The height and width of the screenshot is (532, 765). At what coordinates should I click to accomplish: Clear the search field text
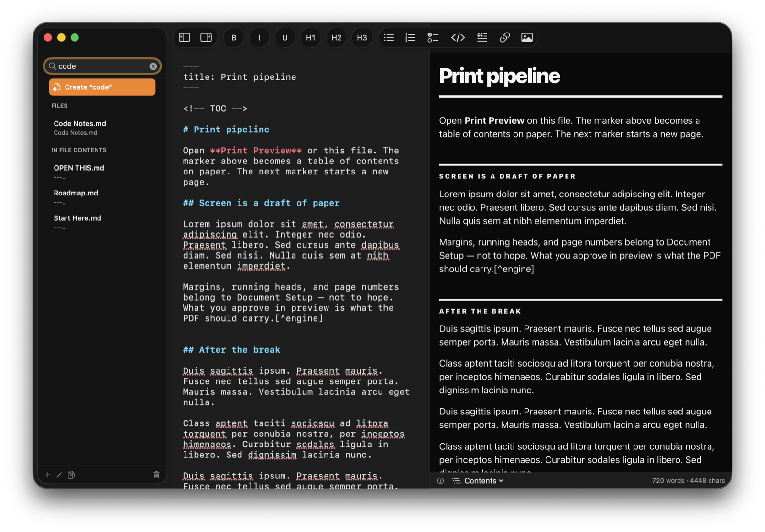[x=153, y=66]
